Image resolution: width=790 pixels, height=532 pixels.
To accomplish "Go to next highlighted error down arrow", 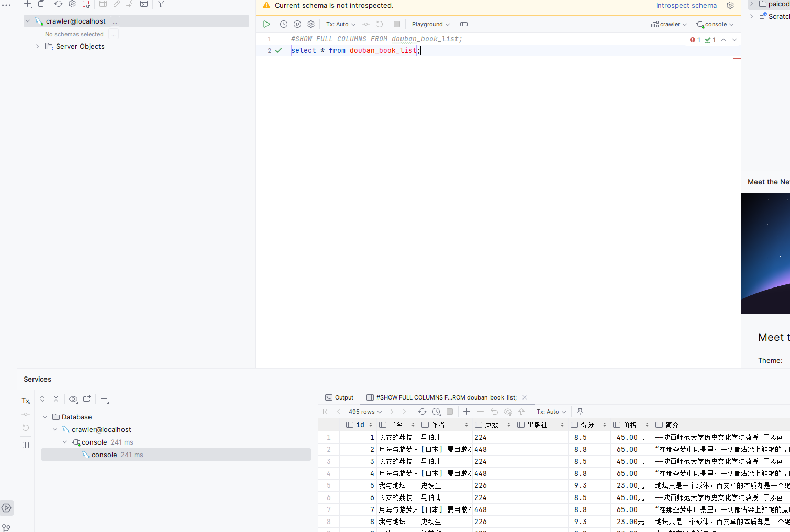I will pos(735,40).
